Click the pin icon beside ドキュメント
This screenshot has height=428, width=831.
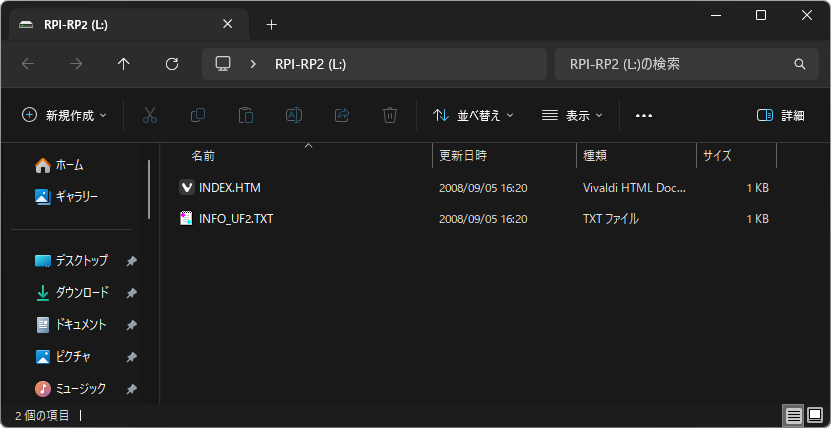[131, 325]
